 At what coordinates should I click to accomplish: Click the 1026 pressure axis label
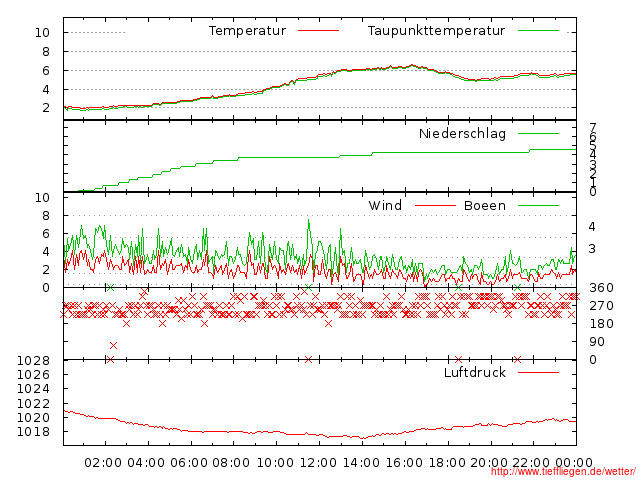click(33, 374)
